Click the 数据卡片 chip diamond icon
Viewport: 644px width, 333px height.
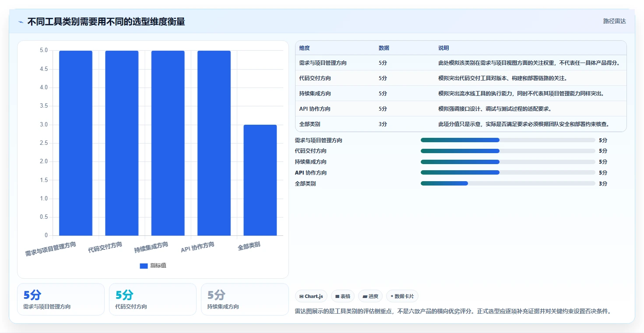click(x=391, y=296)
